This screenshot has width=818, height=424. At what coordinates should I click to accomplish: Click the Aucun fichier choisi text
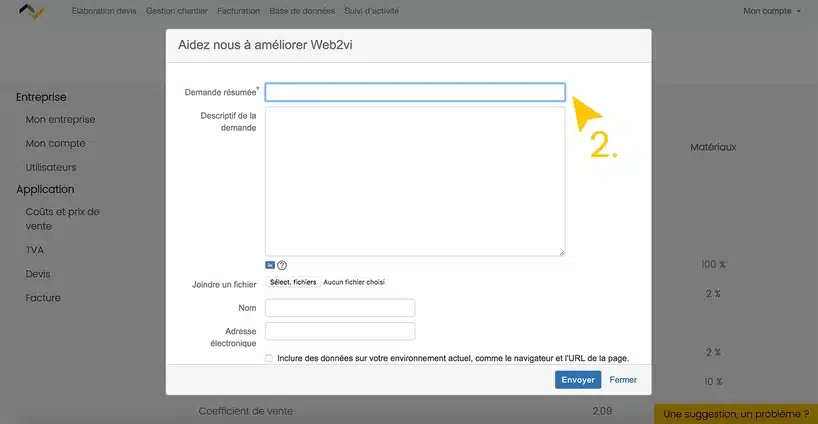[x=354, y=282]
